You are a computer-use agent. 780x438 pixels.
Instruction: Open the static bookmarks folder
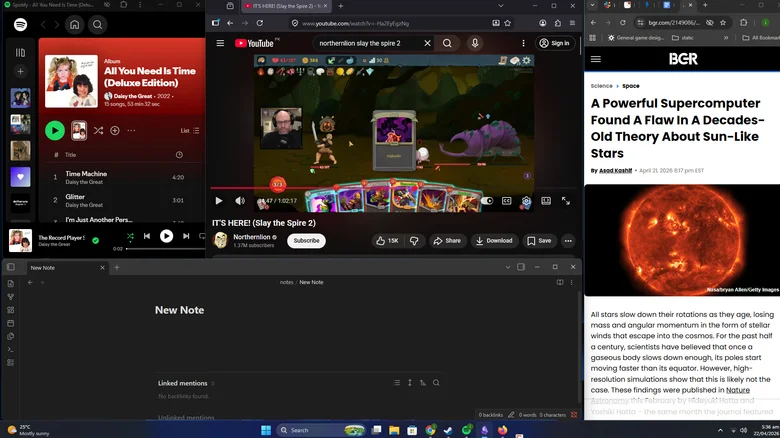(682, 38)
